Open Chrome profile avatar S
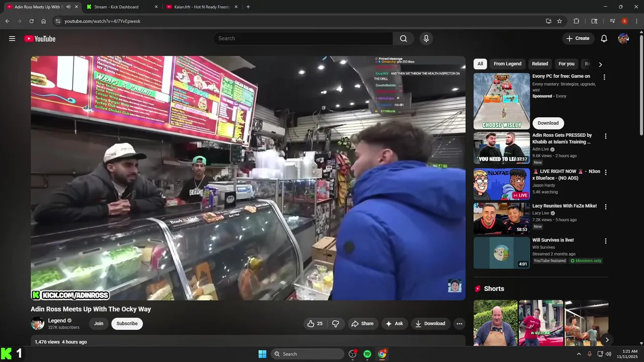This screenshot has height=362, width=644. pyautogui.click(x=624, y=21)
